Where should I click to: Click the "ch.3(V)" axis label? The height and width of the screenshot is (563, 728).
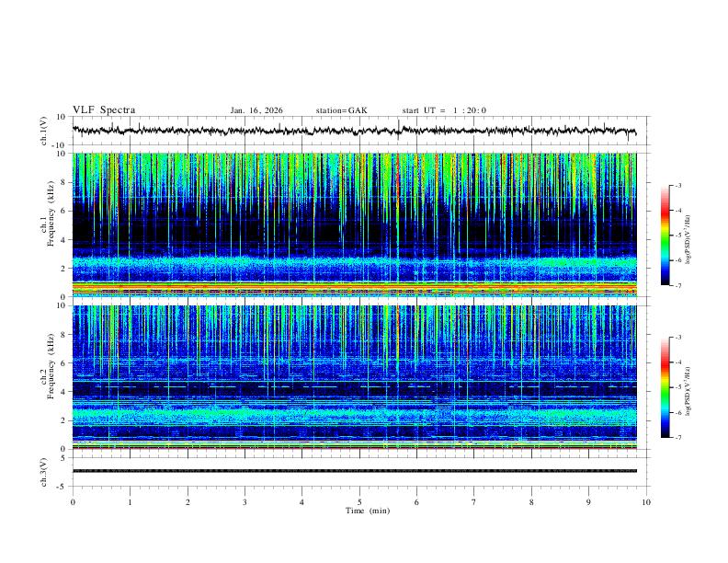[x=44, y=472]
